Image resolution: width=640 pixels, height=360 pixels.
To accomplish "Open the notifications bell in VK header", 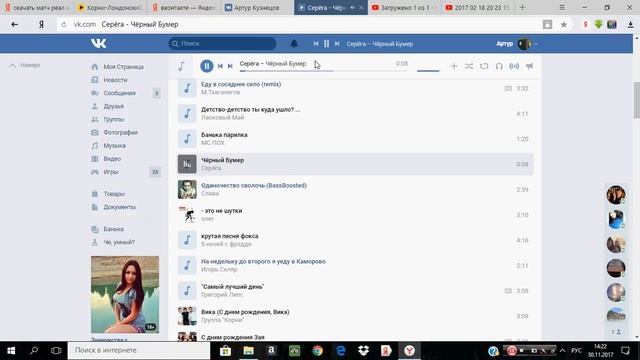I will pyautogui.click(x=294, y=44).
